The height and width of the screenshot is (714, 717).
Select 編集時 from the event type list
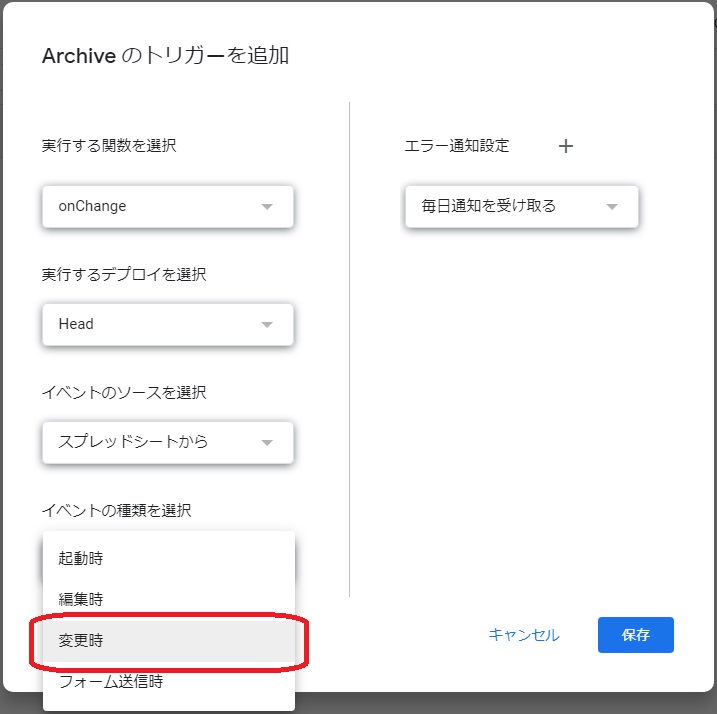[x=169, y=600]
